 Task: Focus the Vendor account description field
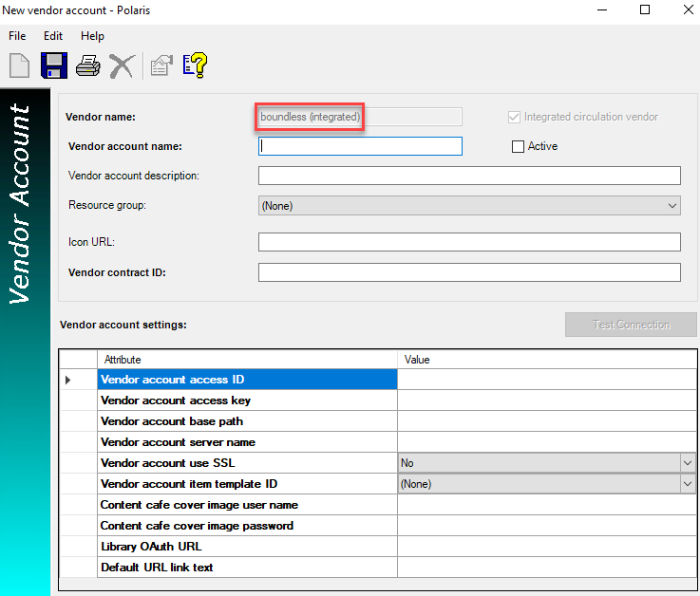click(469, 176)
